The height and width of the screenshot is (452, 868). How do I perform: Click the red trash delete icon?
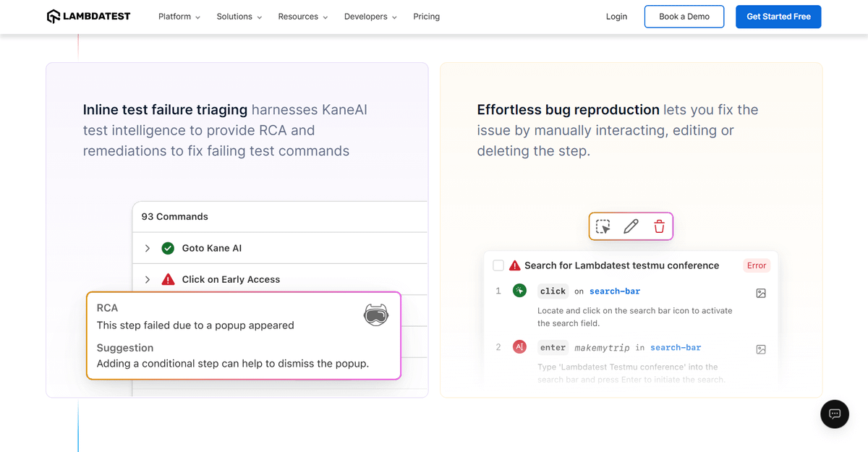click(x=659, y=226)
